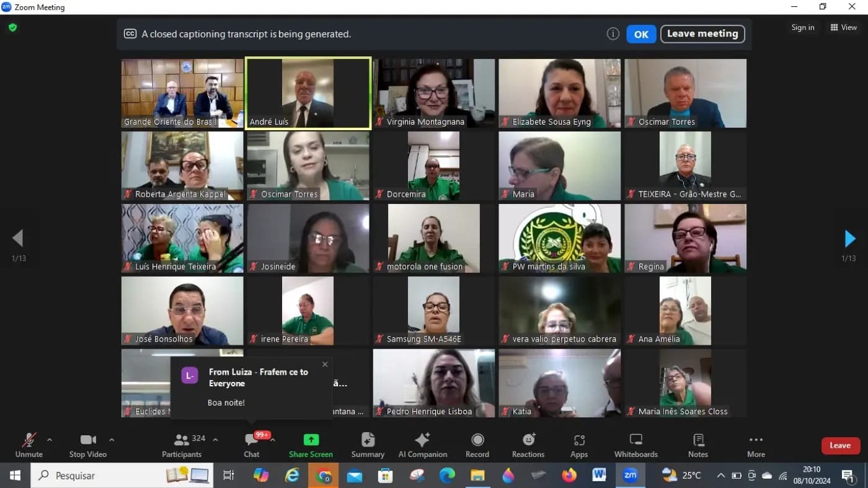This screenshot has width=868, height=488.
Task: Open the Reactions menu
Action: click(528, 445)
